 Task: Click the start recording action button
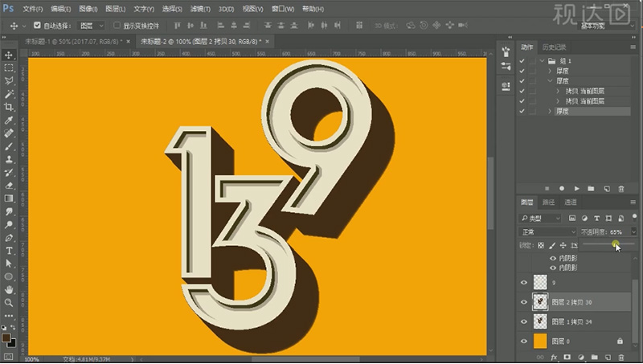561,188
